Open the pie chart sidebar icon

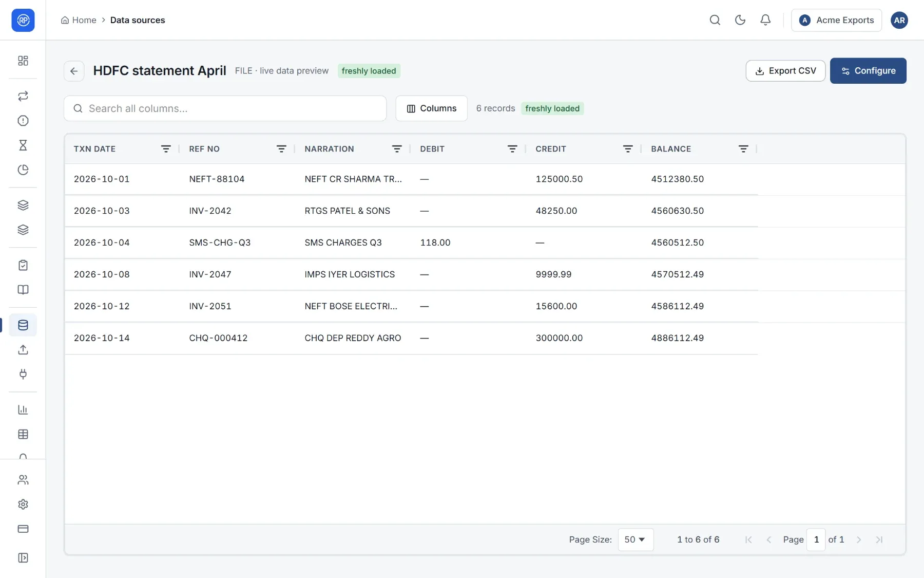(23, 170)
